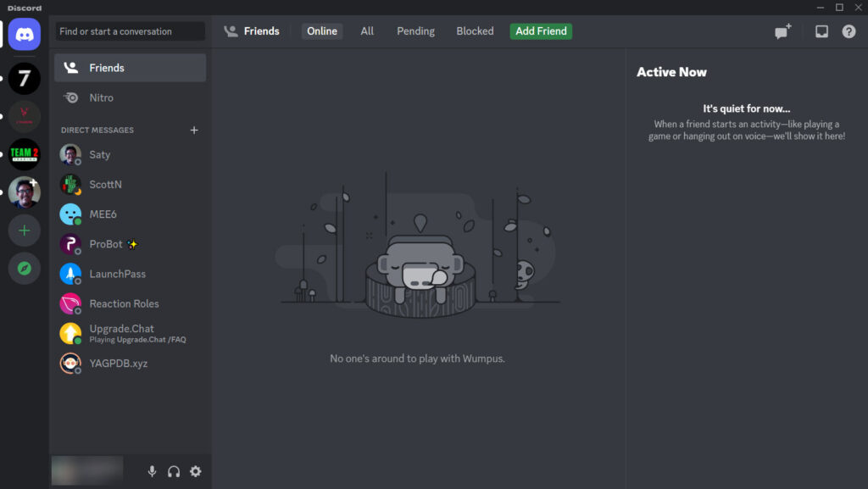Create a new DM with plus icon
The height and width of the screenshot is (489, 868).
(x=194, y=130)
